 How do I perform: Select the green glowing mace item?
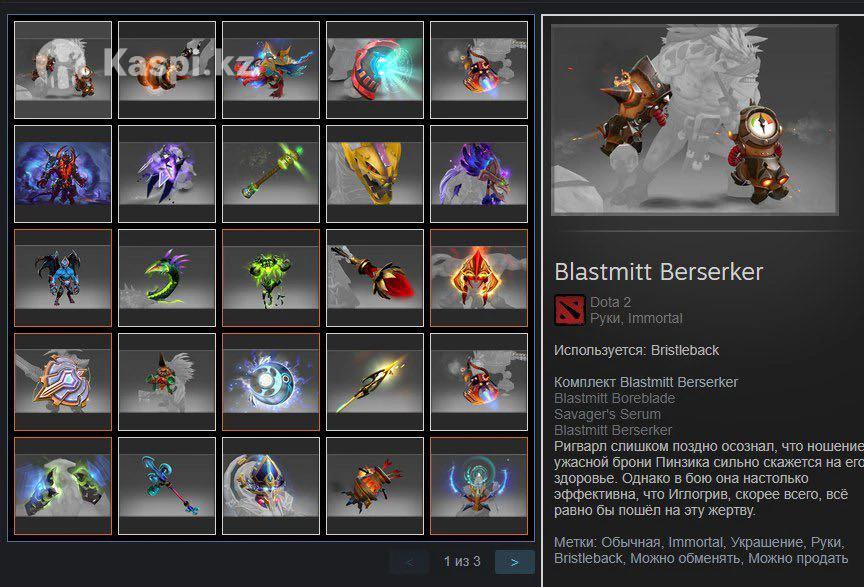(271, 174)
